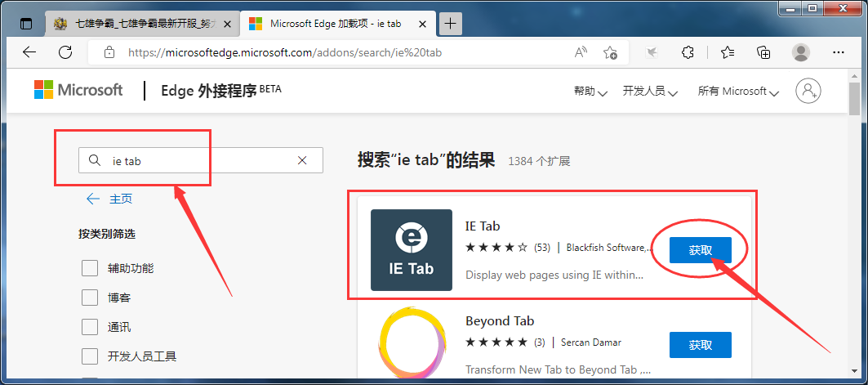The height and width of the screenshot is (385, 868).
Task: Click the IE Tab extension thumbnail
Action: coord(412,250)
